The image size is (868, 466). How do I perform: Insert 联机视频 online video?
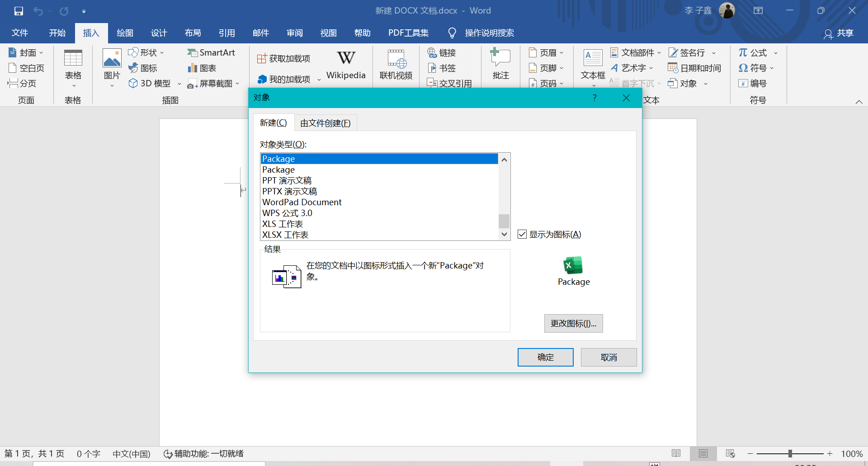pyautogui.click(x=396, y=66)
